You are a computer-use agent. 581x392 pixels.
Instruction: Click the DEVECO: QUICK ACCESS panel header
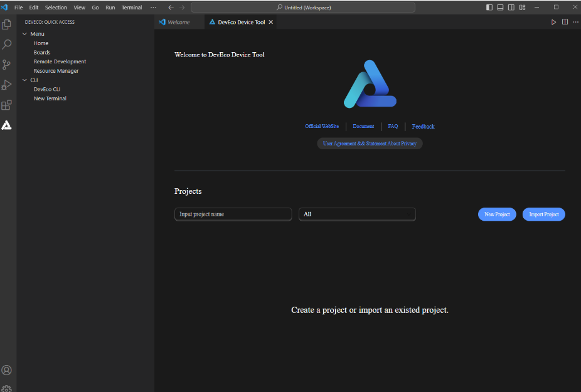pyautogui.click(x=50, y=22)
